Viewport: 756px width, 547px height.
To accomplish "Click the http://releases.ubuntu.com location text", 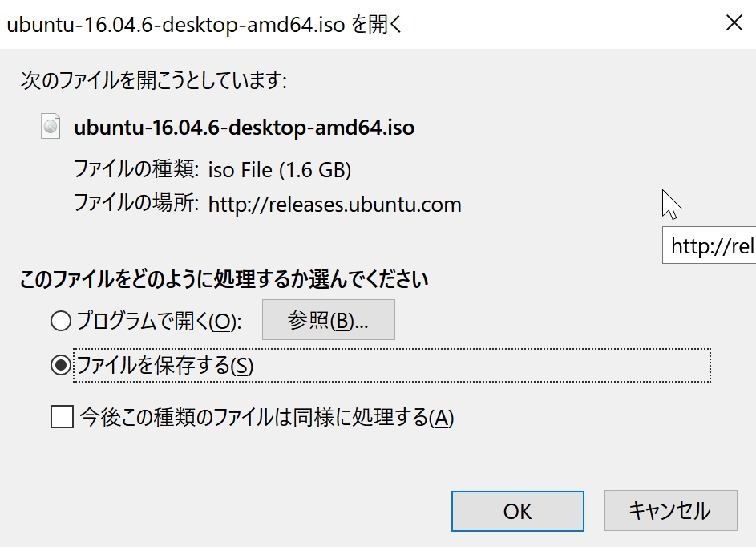I will (334, 205).
